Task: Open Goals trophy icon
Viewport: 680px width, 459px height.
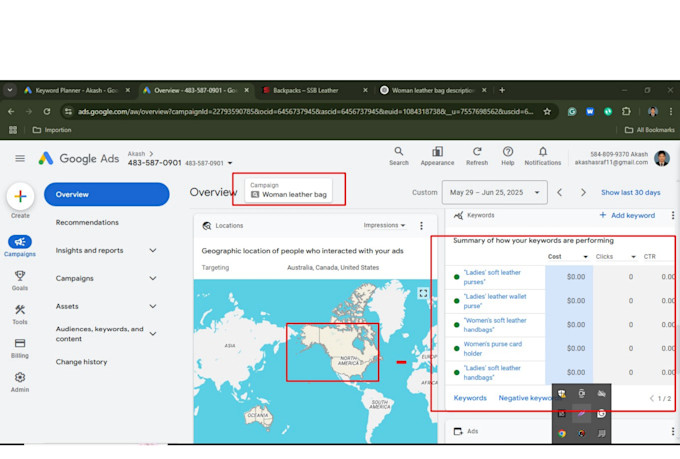Action: (20, 275)
